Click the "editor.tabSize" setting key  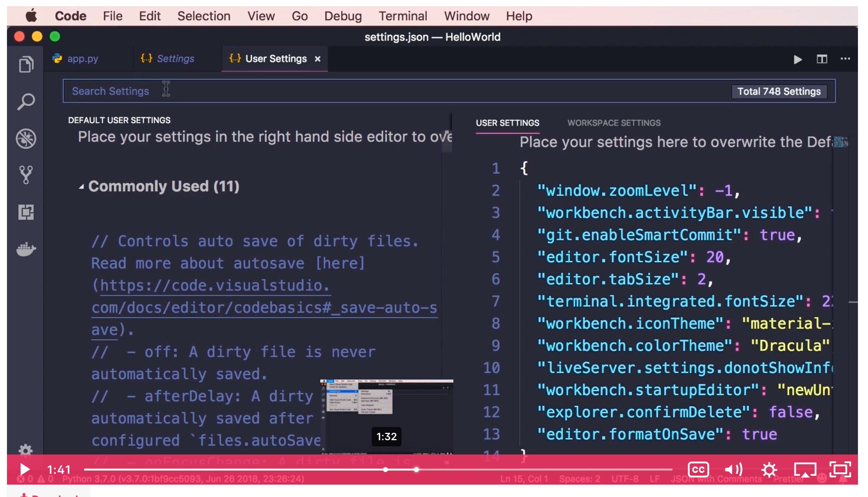(x=608, y=279)
